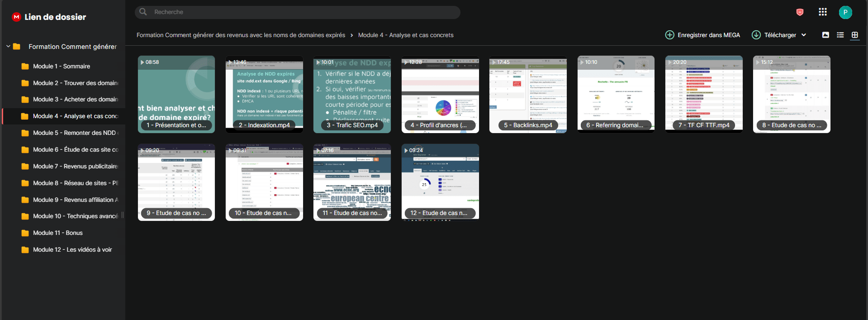The width and height of the screenshot is (868, 320).
Task: Open 4 - Profil d'ancres video thumbnail
Action: coord(440,94)
